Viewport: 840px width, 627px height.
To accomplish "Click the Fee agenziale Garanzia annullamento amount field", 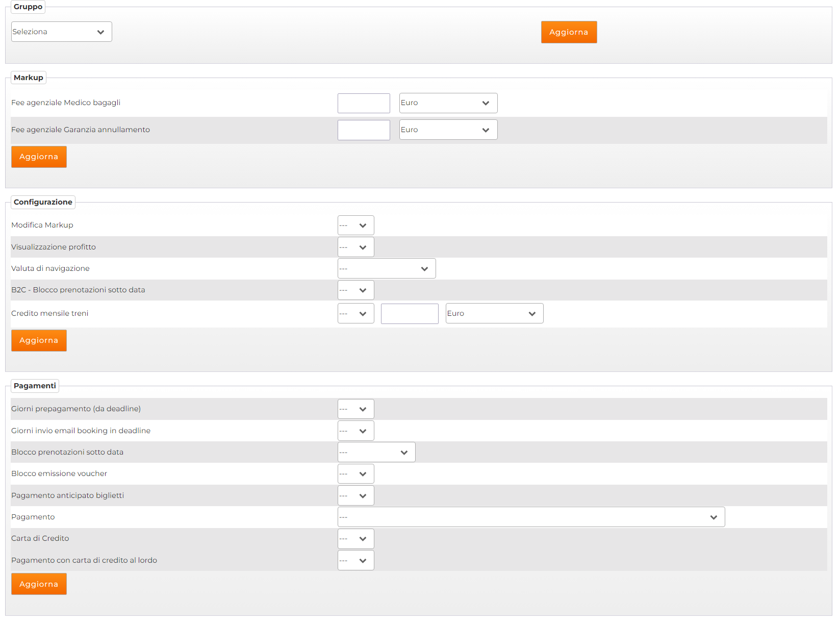I will (364, 130).
